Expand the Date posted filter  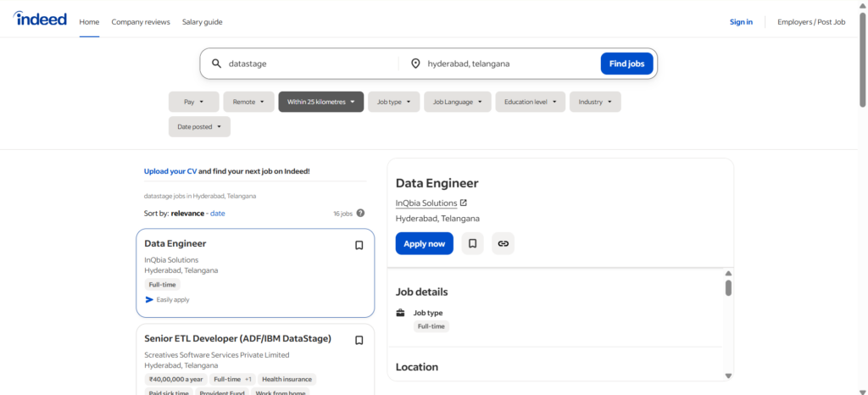point(199,126)
